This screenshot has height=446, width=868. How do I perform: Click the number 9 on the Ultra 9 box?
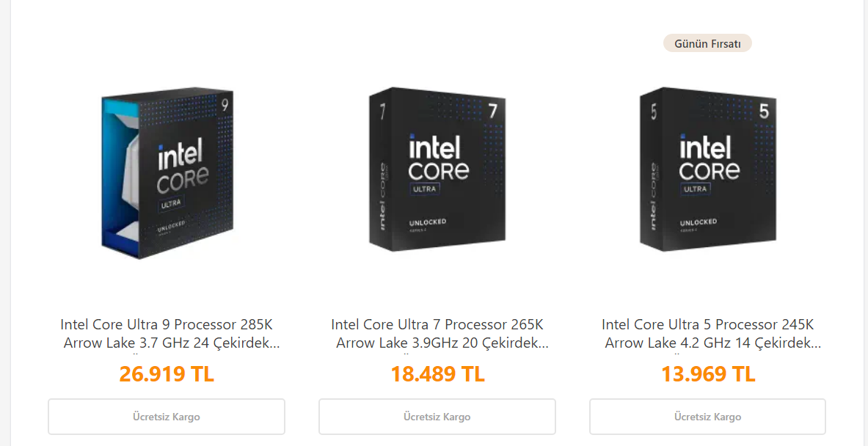click(x=225, y=104)
